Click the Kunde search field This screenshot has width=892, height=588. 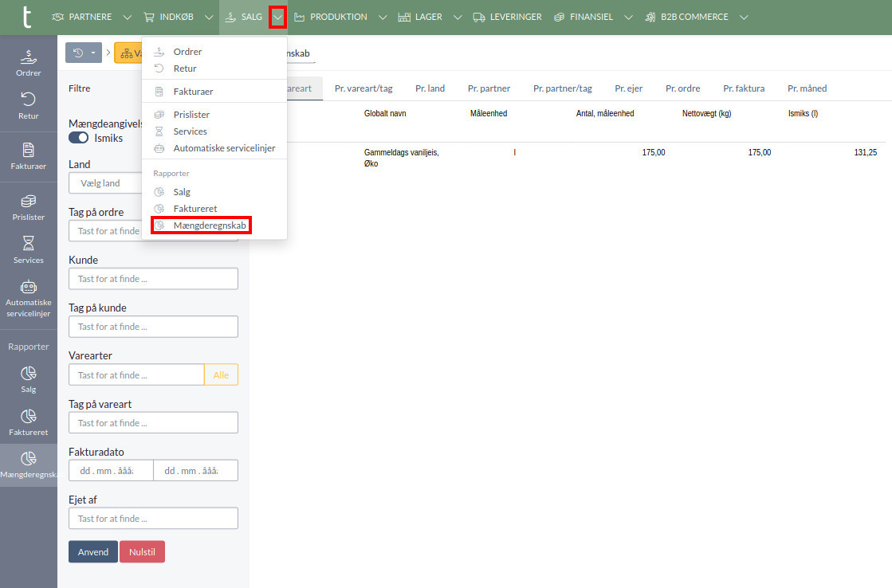pos(153,279)
